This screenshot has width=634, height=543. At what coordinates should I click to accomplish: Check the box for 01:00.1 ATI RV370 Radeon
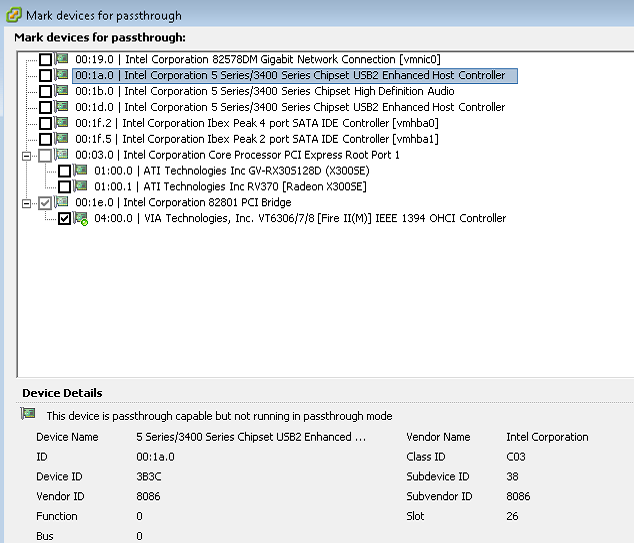64,187
